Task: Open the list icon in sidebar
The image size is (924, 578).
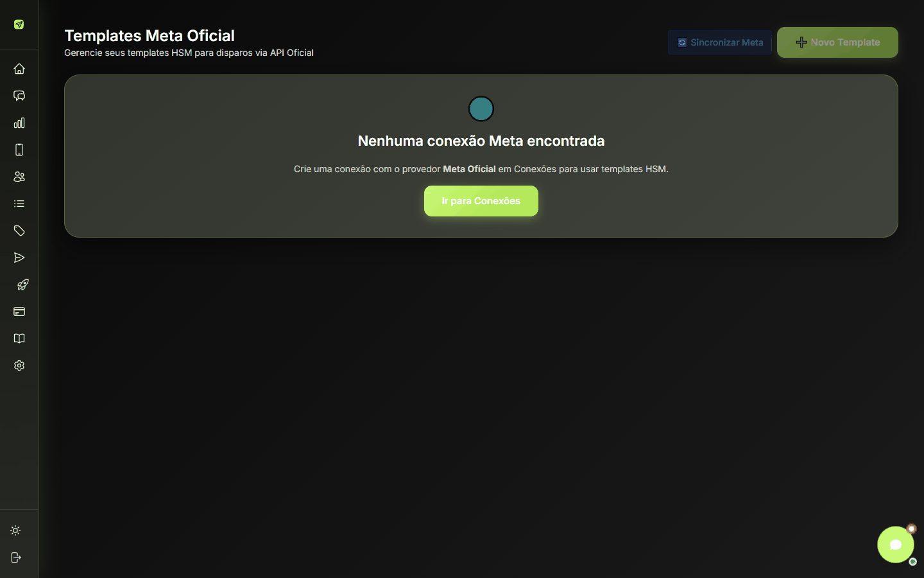Action: click(x=19, y=204)
